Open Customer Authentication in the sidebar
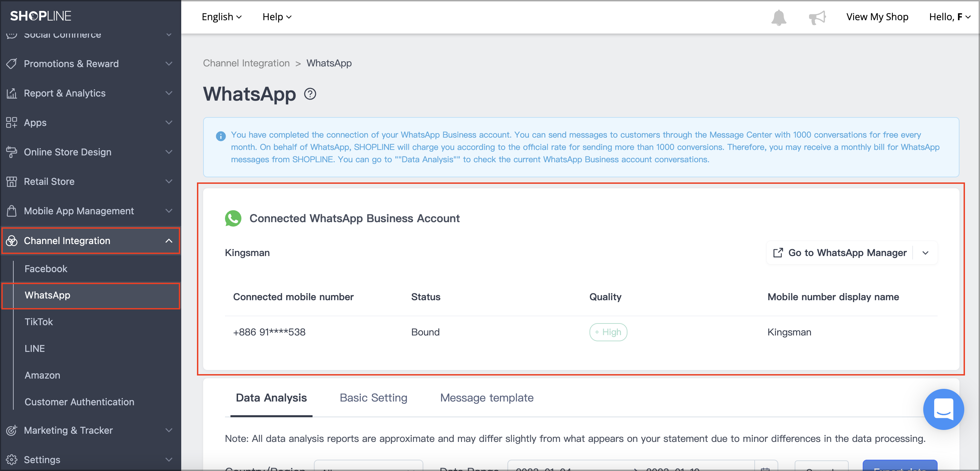This screenshot has height=471, width=980. pyautogui.click(x=79, y=402)
